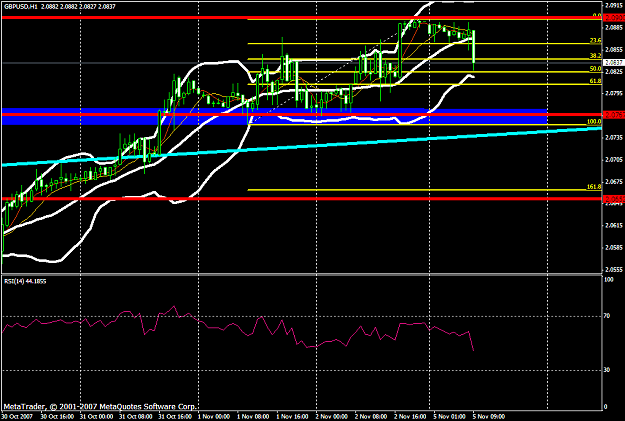Click the RSI axis value 70
625x421 pixels.
pyautogui.click(x=607, y=316)
